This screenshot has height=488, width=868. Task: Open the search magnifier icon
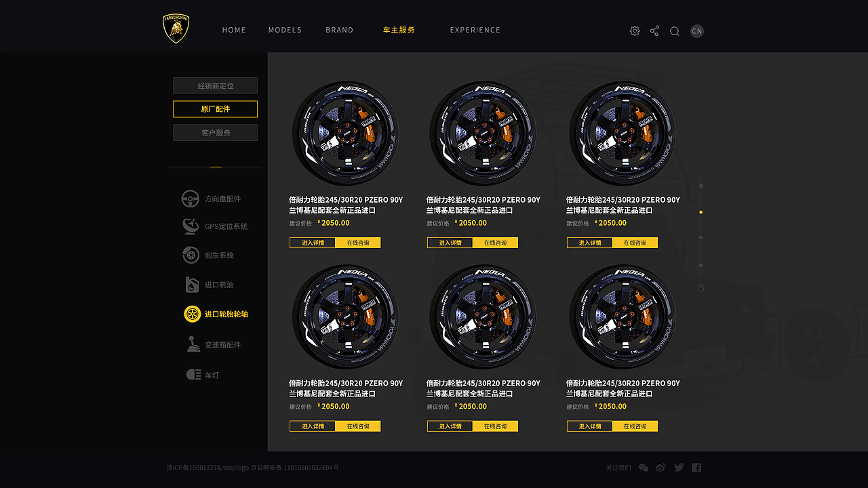(x=675, y=30)
